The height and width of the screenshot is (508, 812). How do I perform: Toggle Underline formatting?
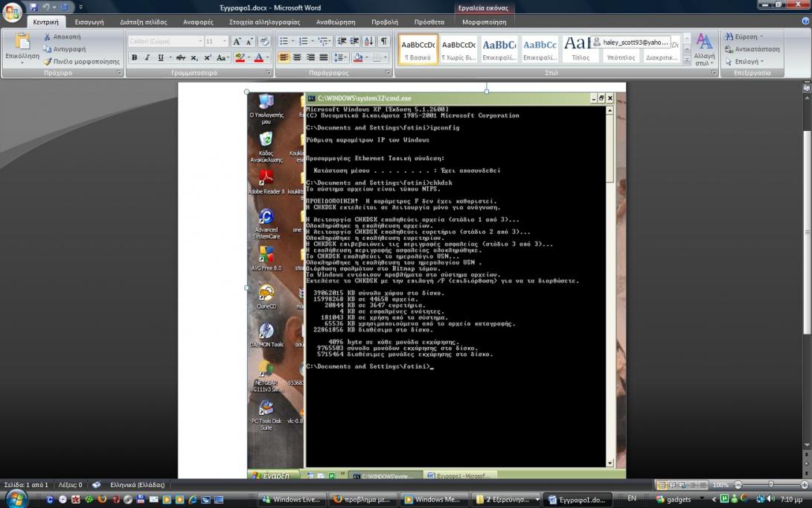coord(161,57)
